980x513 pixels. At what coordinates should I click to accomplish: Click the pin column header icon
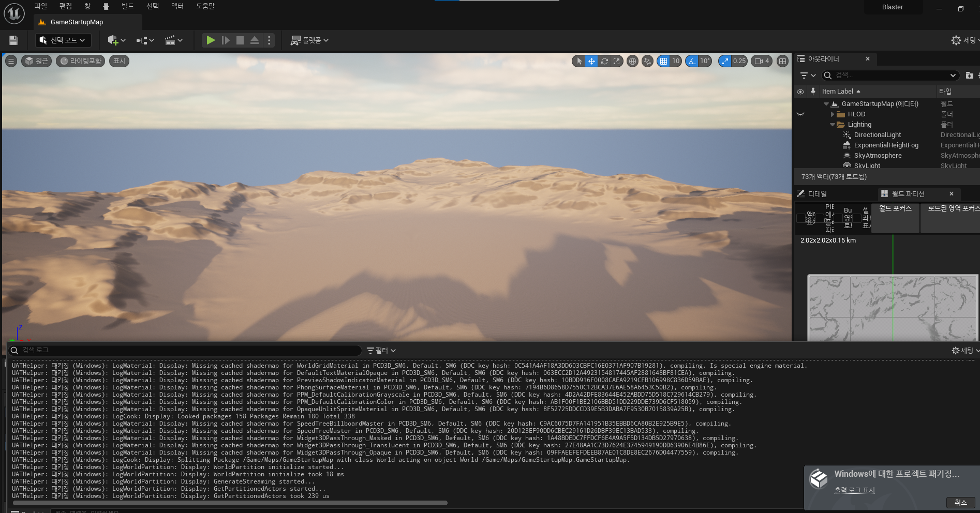pos(813,92)
